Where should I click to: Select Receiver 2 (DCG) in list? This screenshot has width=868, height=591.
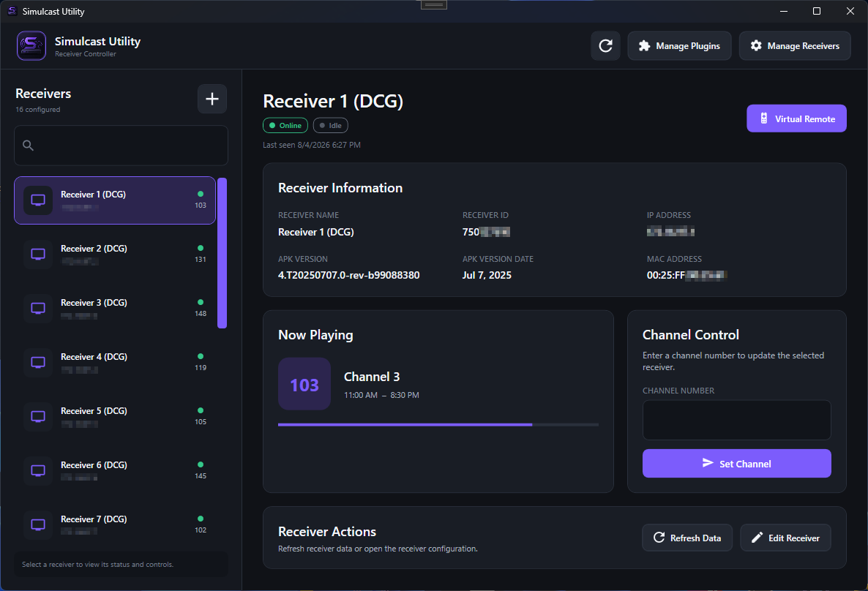(115, 255)
